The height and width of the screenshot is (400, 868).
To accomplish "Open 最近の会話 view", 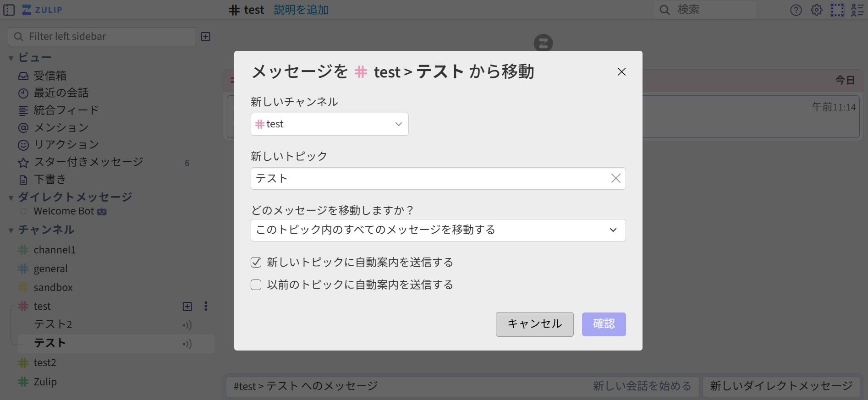I will pos(61,93).
